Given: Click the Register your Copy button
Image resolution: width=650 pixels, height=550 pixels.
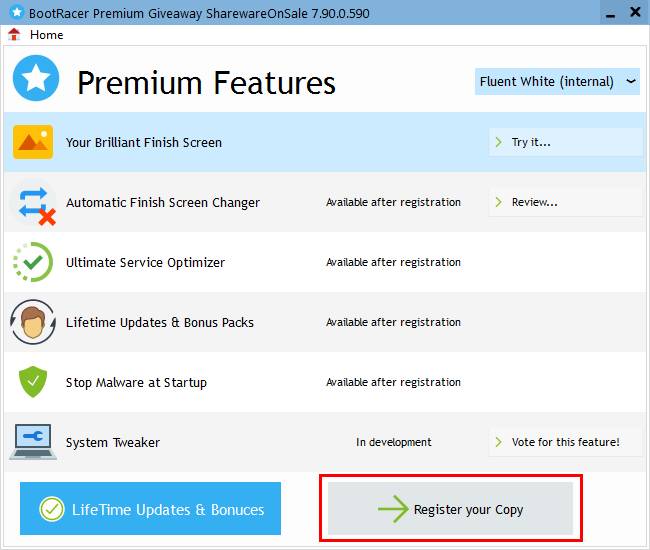Looking at the screenshot, I should pyautogui.click(x=450, y=509).
